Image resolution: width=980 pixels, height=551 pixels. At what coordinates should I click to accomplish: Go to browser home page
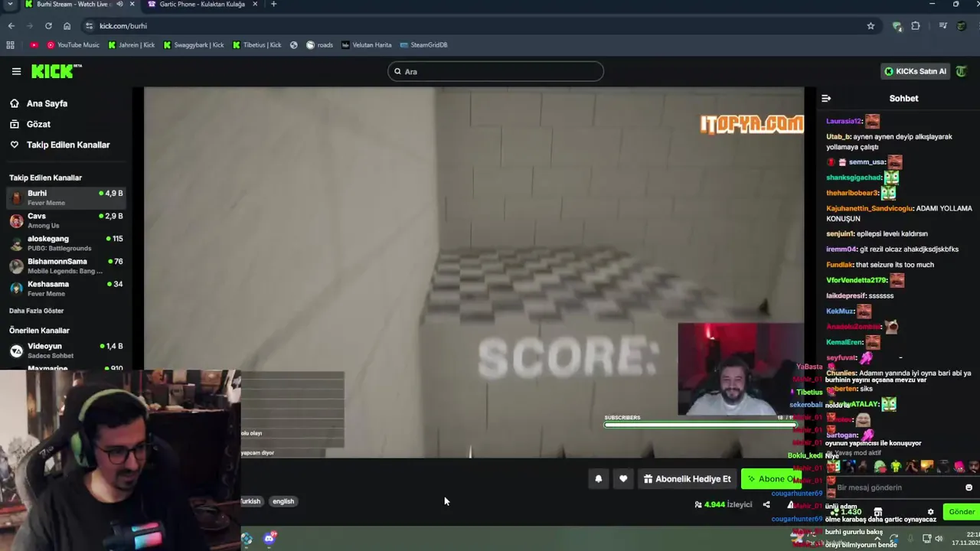67,26
